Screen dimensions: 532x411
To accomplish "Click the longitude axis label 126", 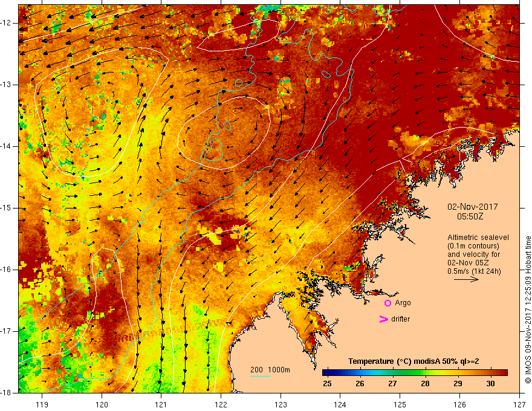I will [x=459, y=404].
